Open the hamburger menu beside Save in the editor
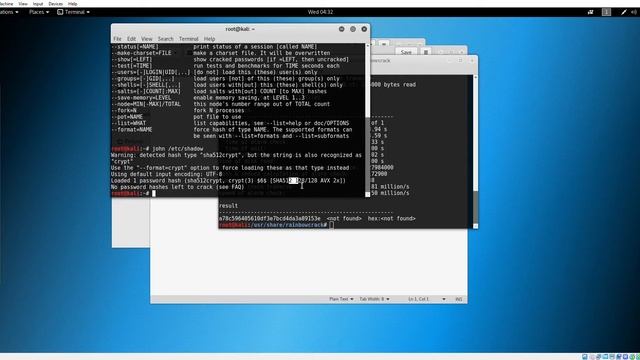 coord(426,52)
